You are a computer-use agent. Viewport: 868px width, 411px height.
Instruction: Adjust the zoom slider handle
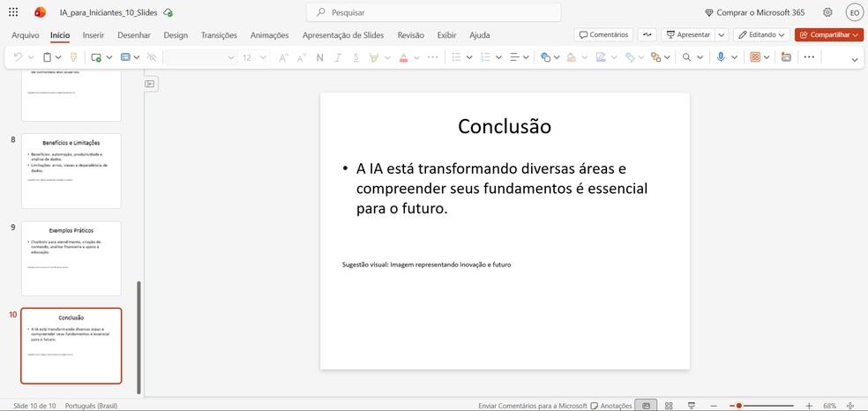(x=739, y=406)
